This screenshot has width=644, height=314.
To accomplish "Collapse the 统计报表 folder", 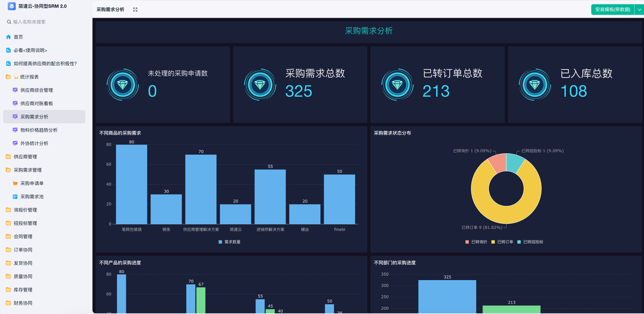I will pos(44,77).
